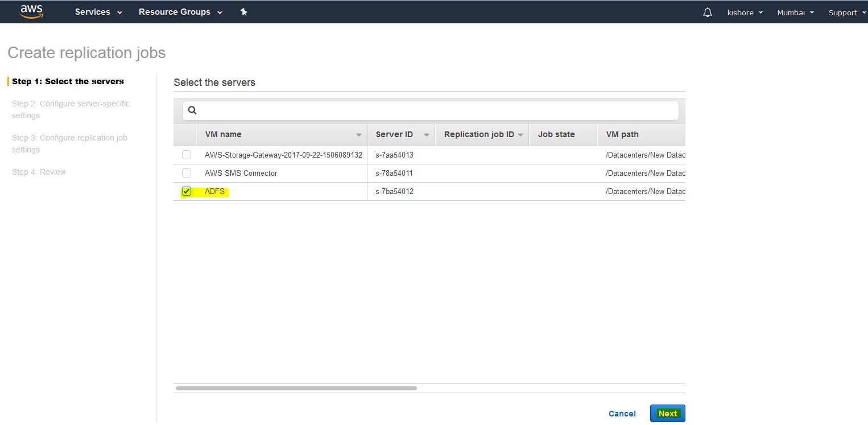Uncheck the ADFS server checkbox
This screenshot has height=425, width=868.
187,191
